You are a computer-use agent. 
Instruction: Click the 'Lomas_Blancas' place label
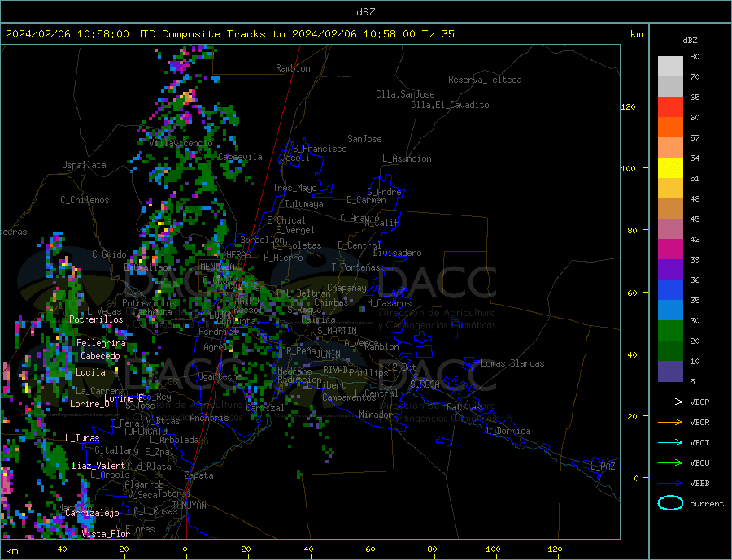pyautogui.click(x=512, y=363)
